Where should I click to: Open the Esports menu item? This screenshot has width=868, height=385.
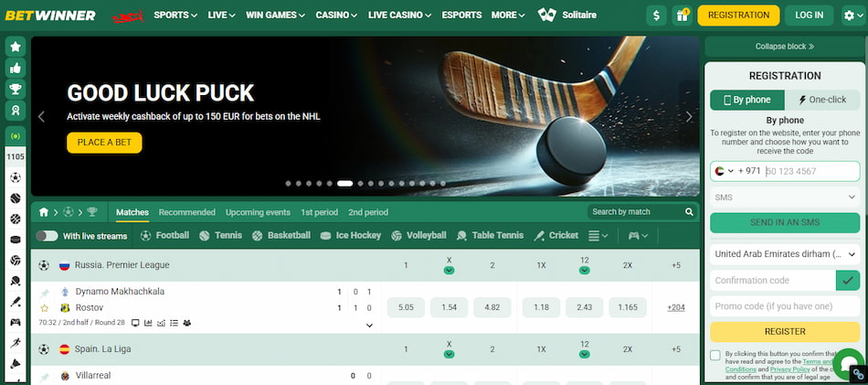461,16
